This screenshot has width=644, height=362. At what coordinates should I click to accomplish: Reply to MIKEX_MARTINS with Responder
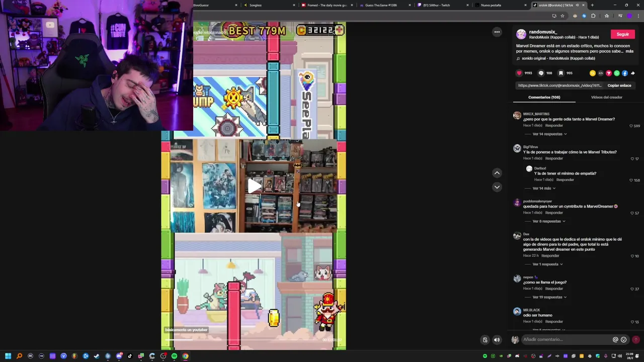pos(554,125)
